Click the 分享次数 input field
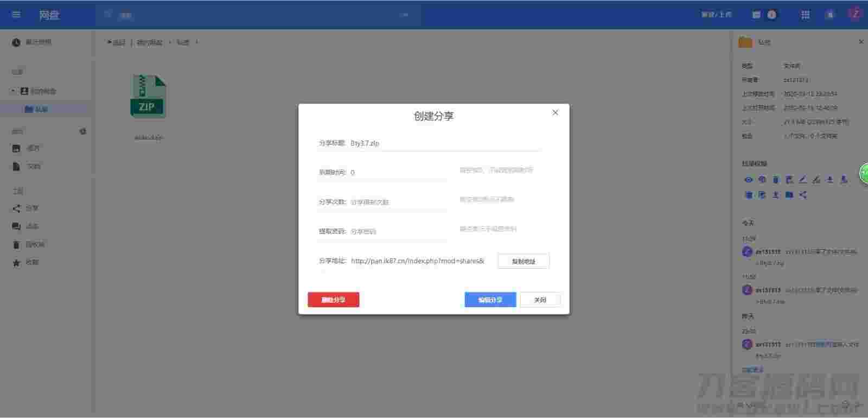This screenshot has height=418, width=868. (398, 202)
